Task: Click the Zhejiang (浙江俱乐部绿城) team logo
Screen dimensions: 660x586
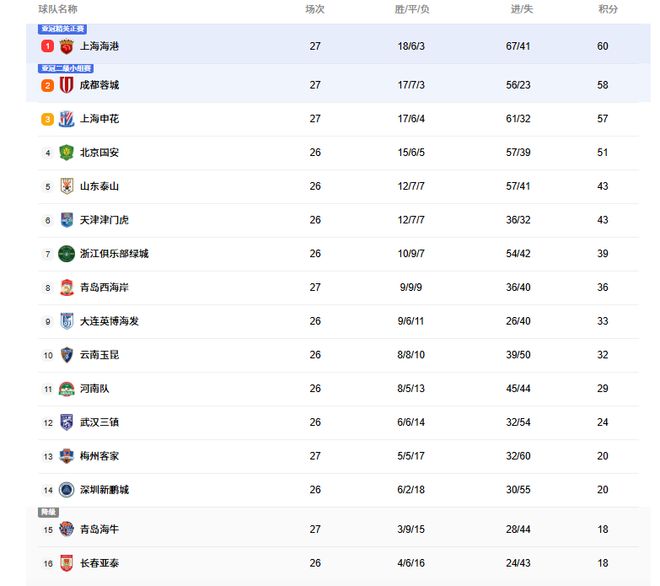Action: coord(66,254)
